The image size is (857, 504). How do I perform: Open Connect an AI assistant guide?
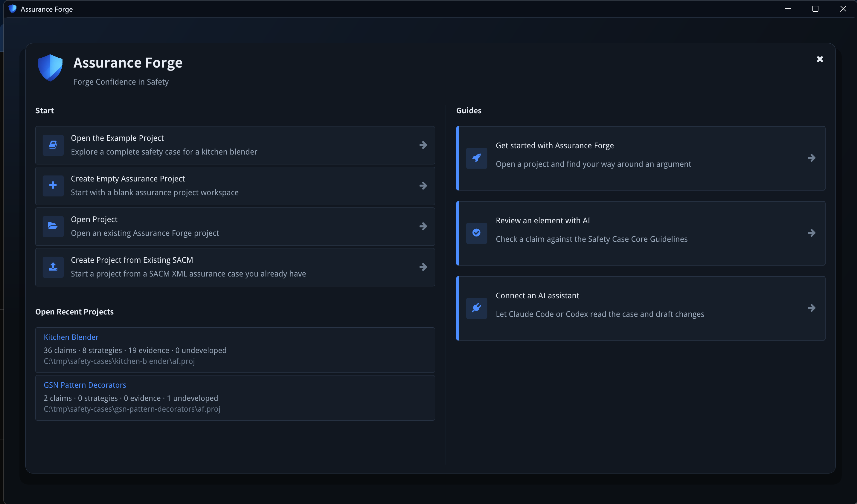coord(641,308)
